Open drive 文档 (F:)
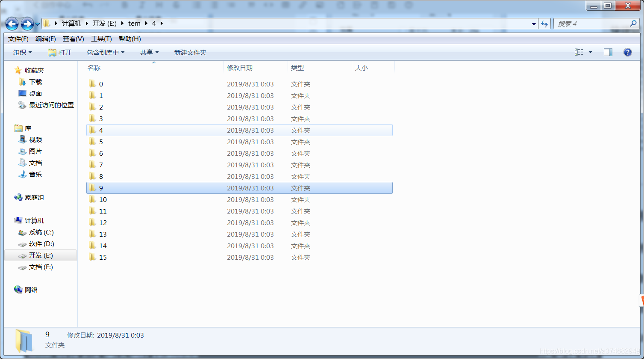Screen dimensions: 644x359 [41, 267]
